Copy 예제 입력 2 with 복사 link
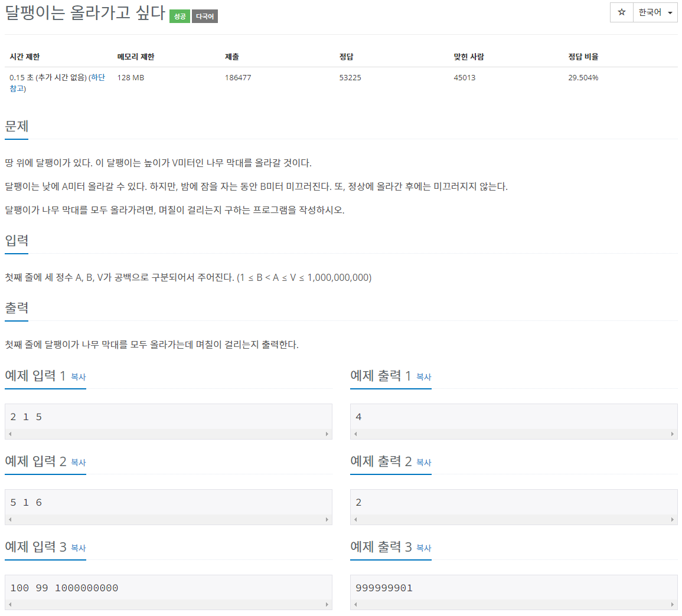The width and height of the screenshot is (682, 616). (x=79, y=463)
